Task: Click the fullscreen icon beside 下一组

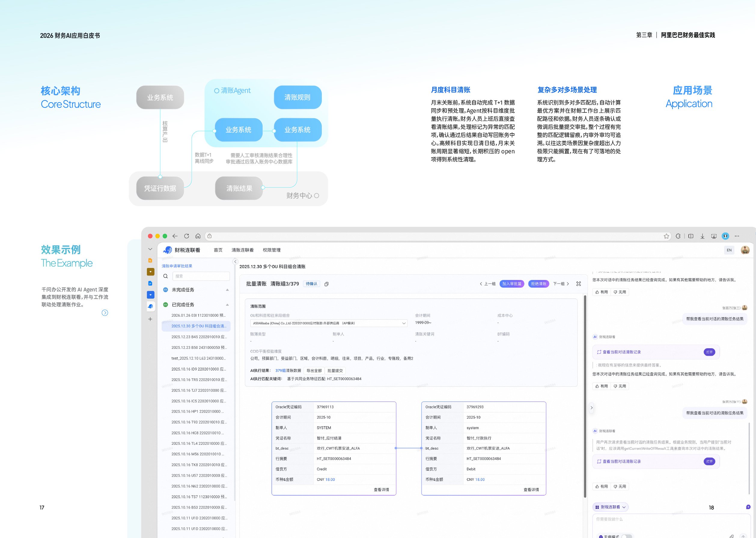Action: (579, 284)
